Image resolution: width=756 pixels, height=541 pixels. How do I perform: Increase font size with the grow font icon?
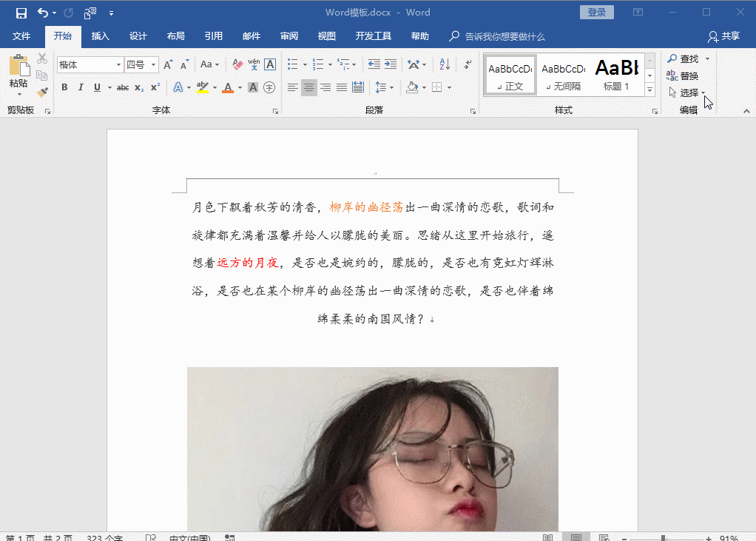tap(168, 64)
